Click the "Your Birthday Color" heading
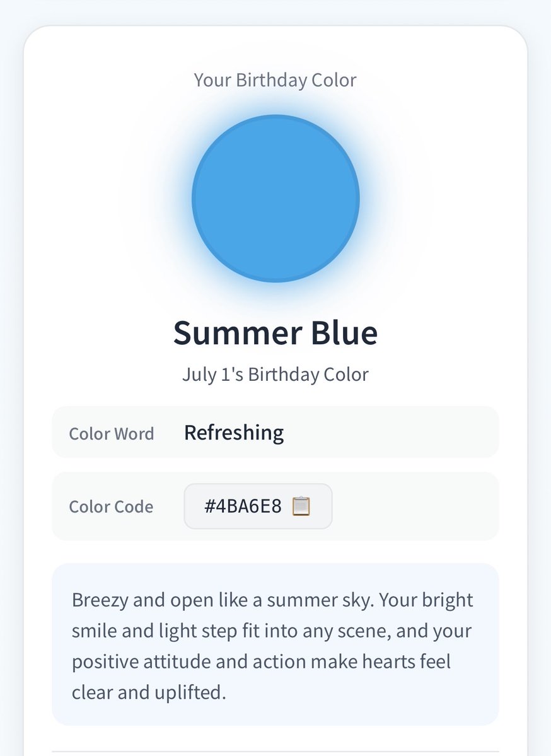The image size is (551, 756). tap(275, 80)
